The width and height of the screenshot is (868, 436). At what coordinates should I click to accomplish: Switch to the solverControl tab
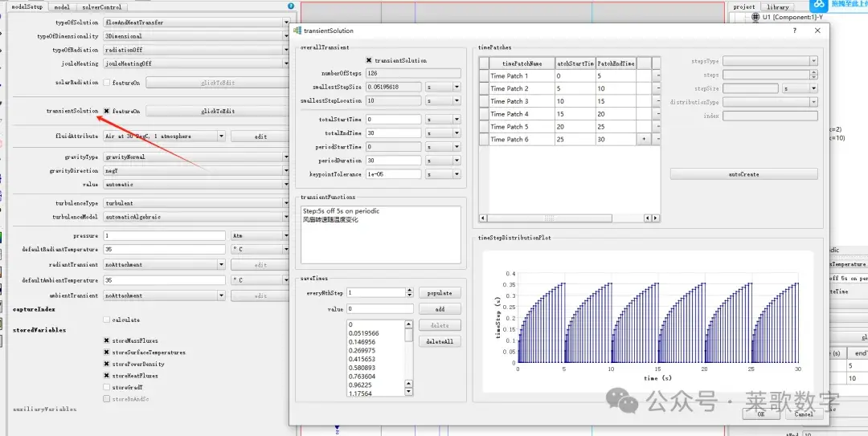102,7
